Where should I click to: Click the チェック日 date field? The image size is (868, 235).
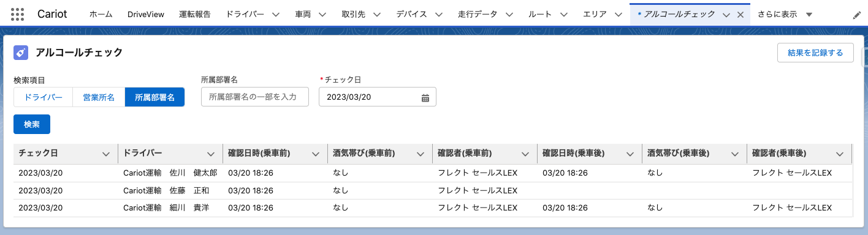[378, 97]
